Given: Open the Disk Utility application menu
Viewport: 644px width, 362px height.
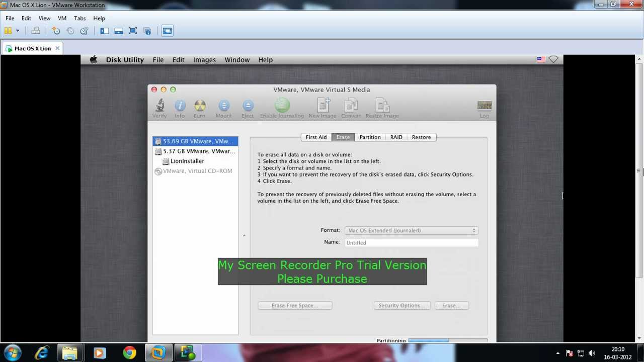Looking at the screenshot, I should click(x=125, y=60).
